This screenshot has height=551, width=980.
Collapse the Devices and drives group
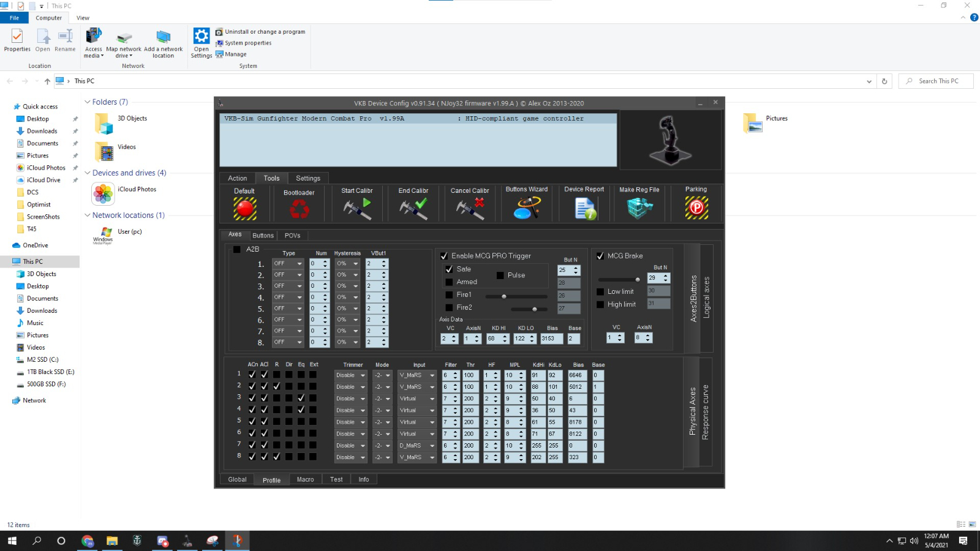coord(88,173)
